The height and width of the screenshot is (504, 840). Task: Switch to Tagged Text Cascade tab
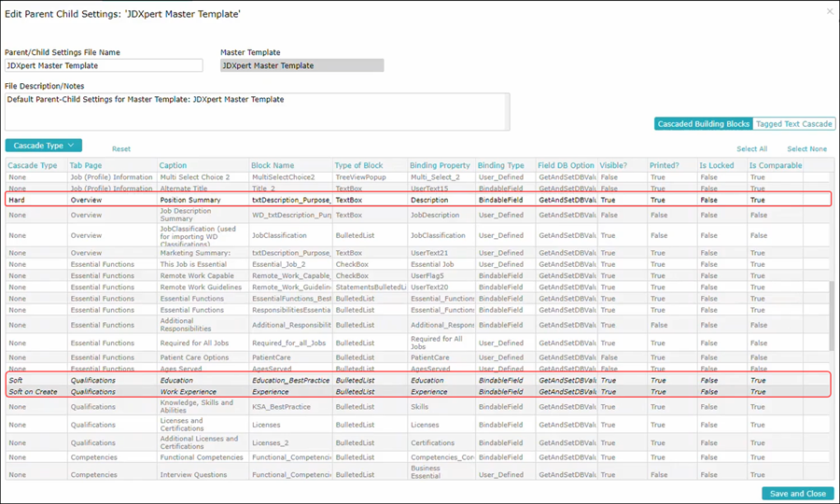(794, 124)
